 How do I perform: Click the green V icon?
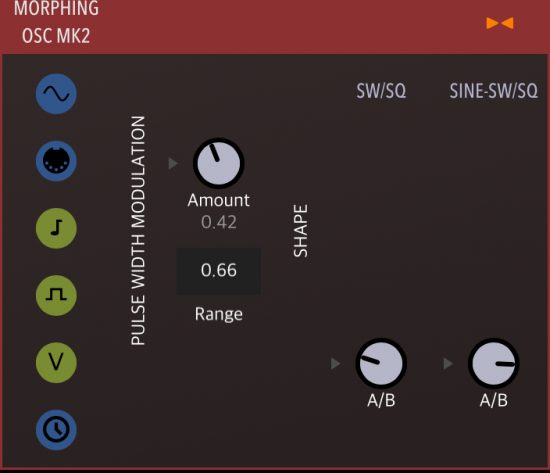[56, 362]
